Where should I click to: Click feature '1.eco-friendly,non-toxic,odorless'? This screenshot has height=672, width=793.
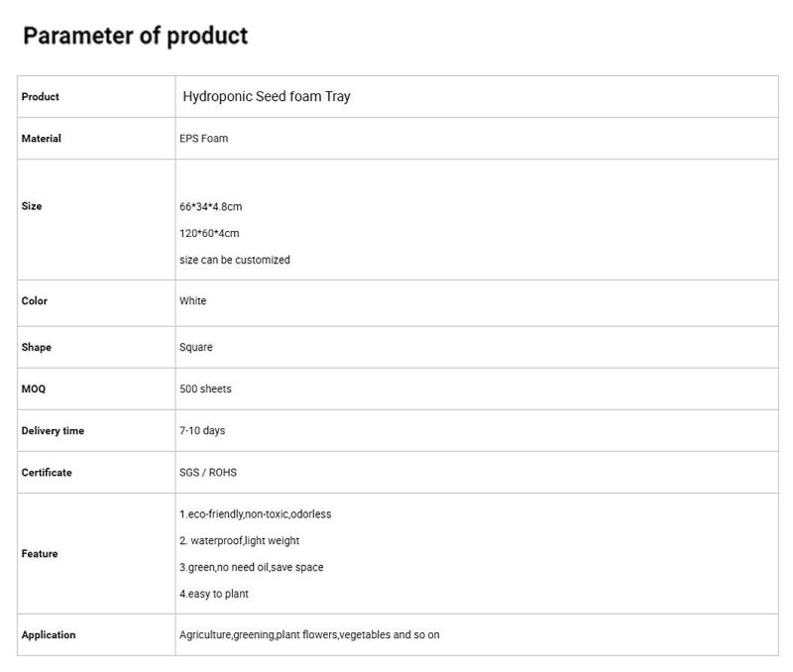click(x=256, y=514)
